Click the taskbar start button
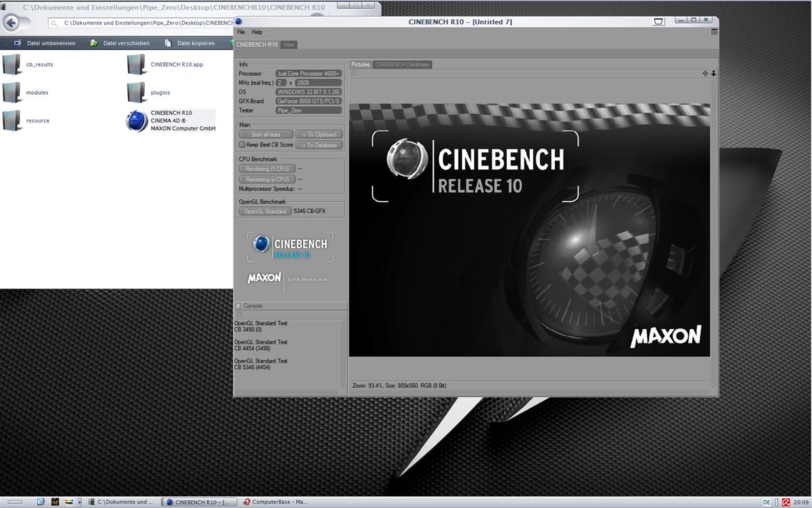 click(14, 502)
